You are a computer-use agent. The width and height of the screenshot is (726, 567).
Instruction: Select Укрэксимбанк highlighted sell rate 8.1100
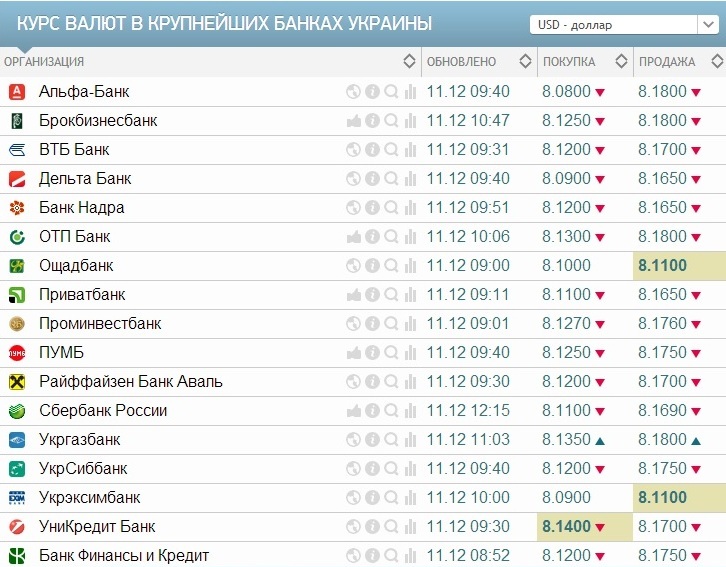point(663,498)
